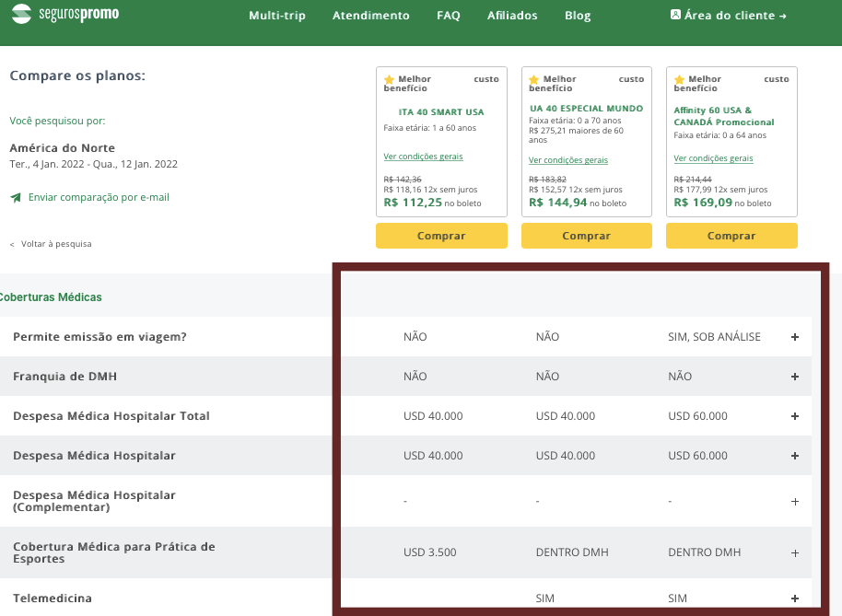Open Atendimento in the top navigation

click(370, 16)
